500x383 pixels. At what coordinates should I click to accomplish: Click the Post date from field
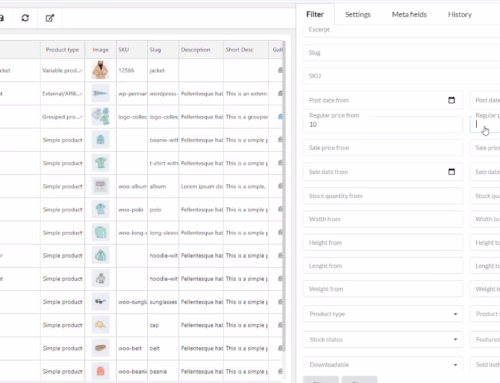(x=383, y=100)
